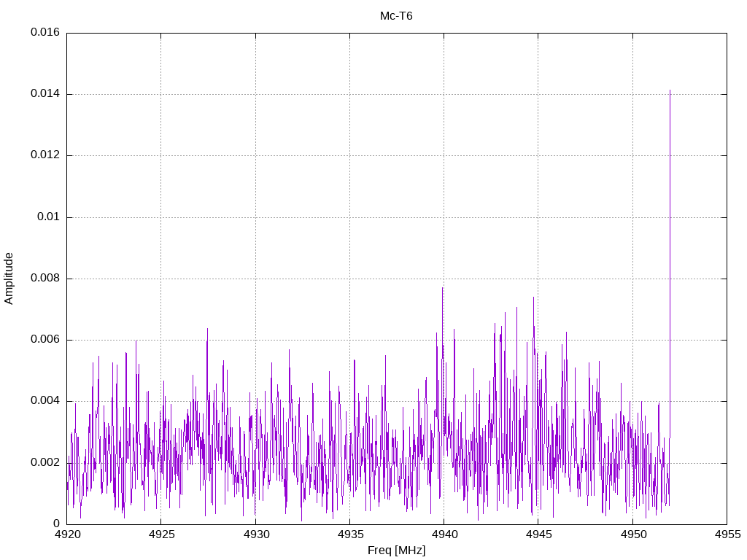
Task: Click the x-axis tick label 4935
Action: pyautogui.click(x=349, y=535)
